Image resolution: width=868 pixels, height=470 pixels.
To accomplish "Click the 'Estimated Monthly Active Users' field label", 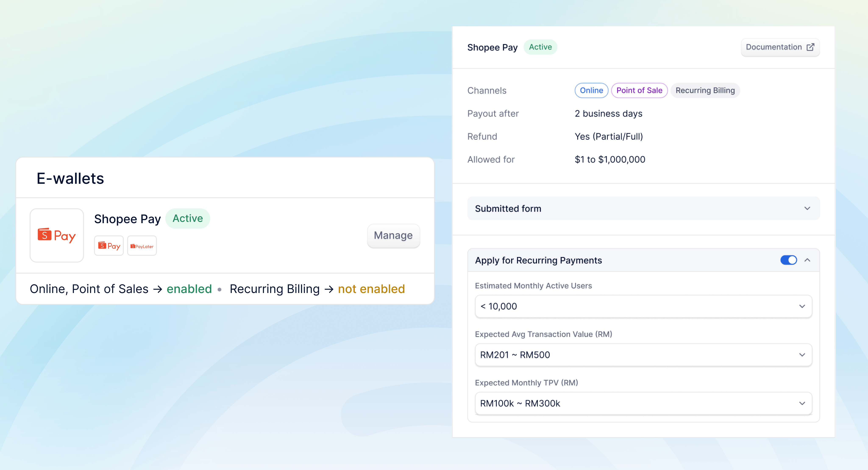I will pos(533,286).
